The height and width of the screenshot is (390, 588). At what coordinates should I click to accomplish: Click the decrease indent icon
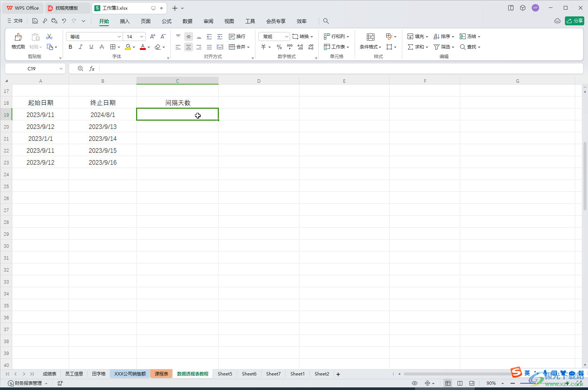click(x=210, y=37)
